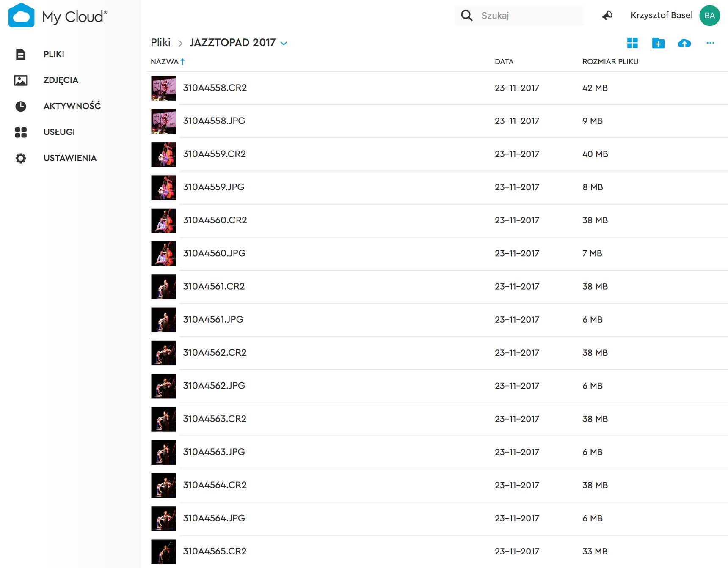Switch to grid view
This screenshot has width=728, height=568.
(632, 43)
